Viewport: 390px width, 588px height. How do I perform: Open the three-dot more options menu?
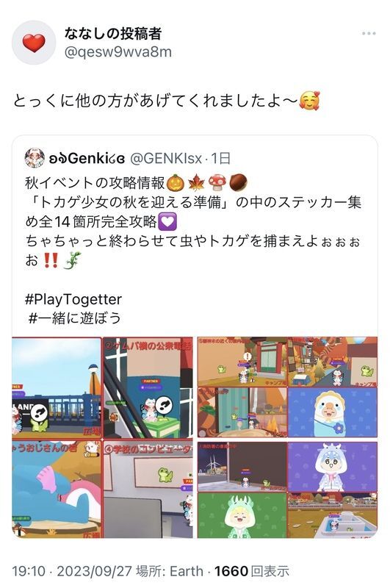369,34
